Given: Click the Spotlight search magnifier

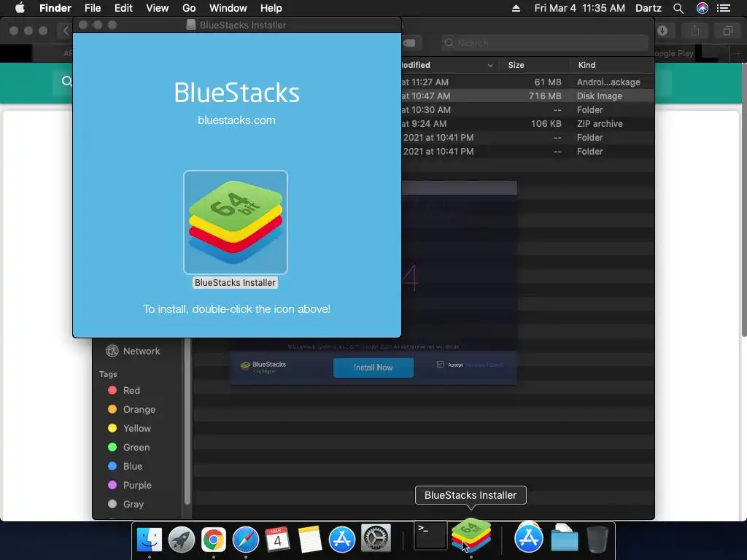Looking at the screenshot, I should pos(678,8).
